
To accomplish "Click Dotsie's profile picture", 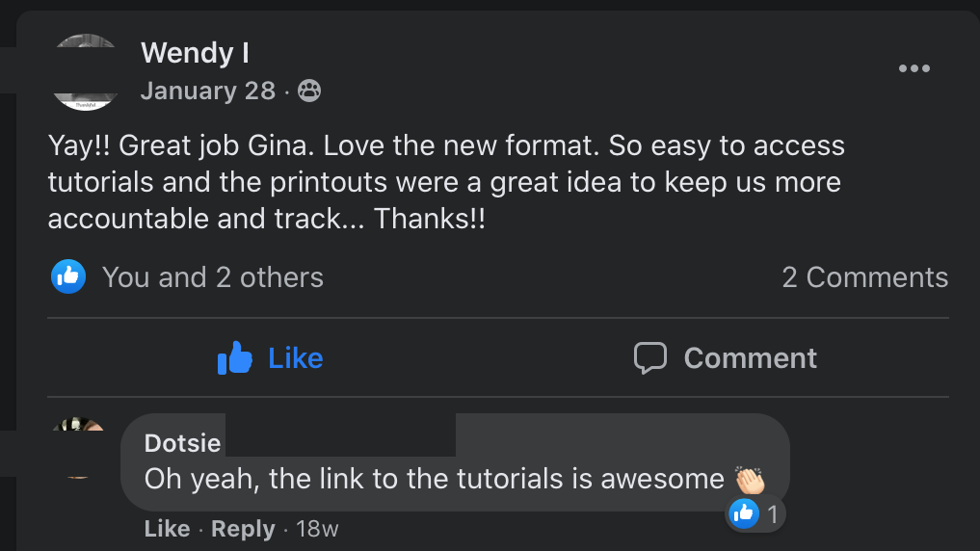I will tap(79, 448).
